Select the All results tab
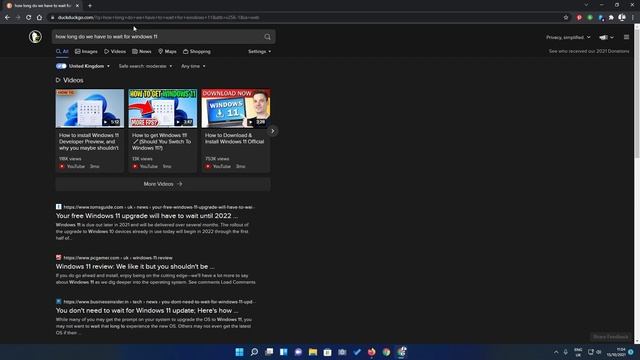 point(62,51)
